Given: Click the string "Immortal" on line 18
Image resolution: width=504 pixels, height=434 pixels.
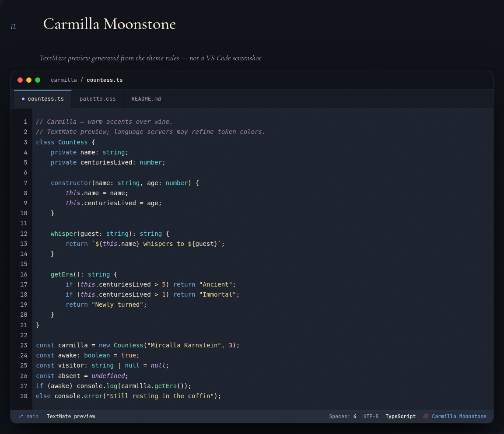Looking at the screenshot, I should pos(217,294).
